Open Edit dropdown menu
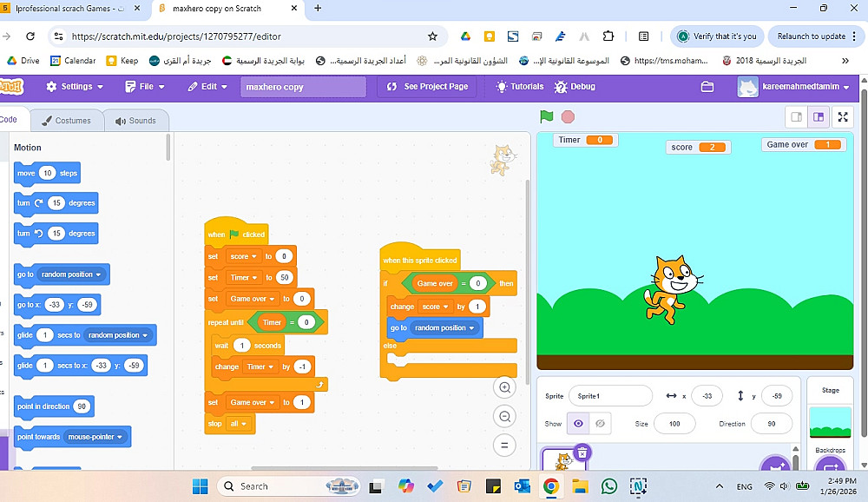868x502 pixels. [x=207, y=87]
